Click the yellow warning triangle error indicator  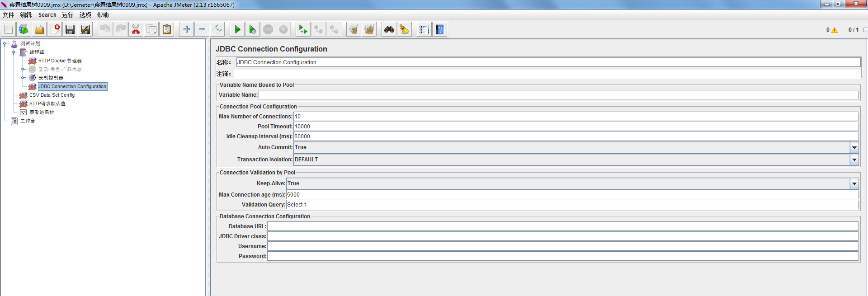click(835, 30)
